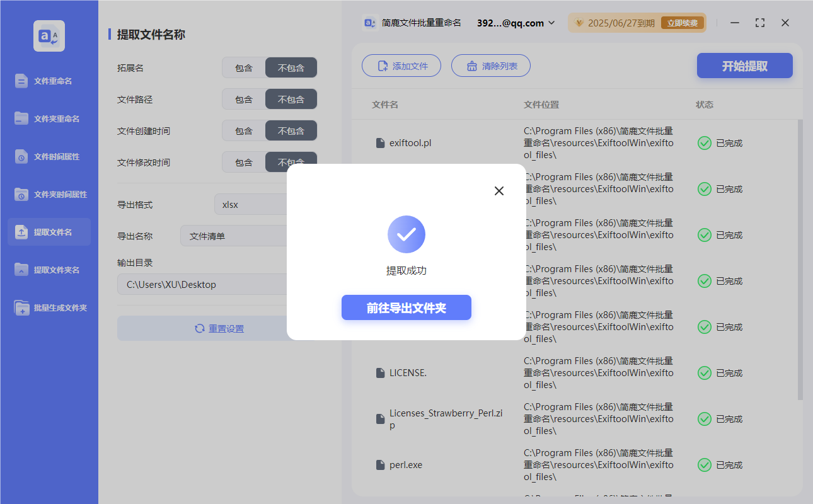Select 不包含 for 文件创建时间
This screenshot has height=504, width=813.
(x=291, y=130)
